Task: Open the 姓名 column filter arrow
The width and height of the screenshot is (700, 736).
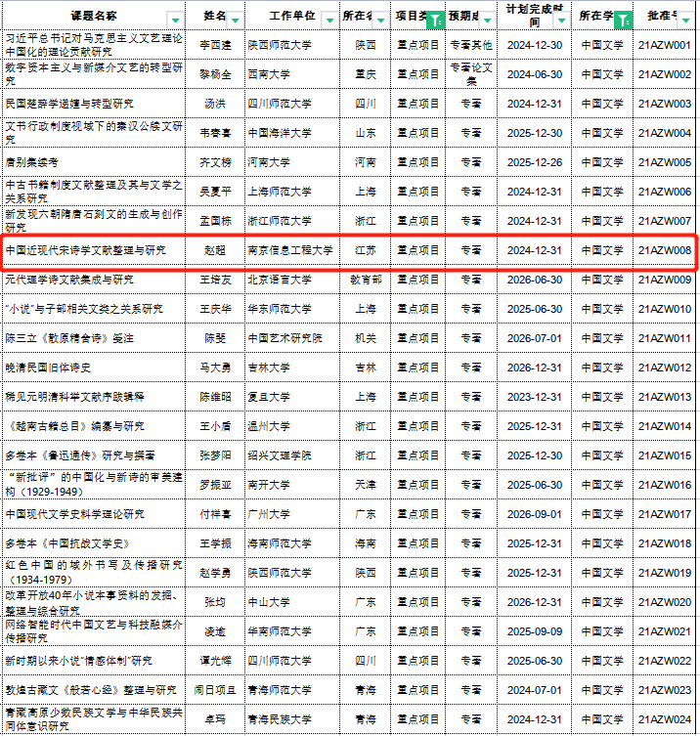Action: click(x=235, y=19)
